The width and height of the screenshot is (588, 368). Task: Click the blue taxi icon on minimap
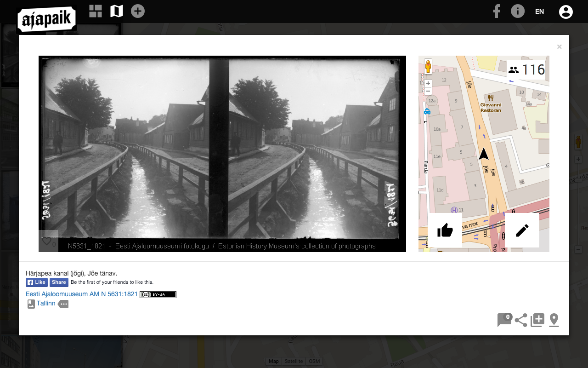427,111
